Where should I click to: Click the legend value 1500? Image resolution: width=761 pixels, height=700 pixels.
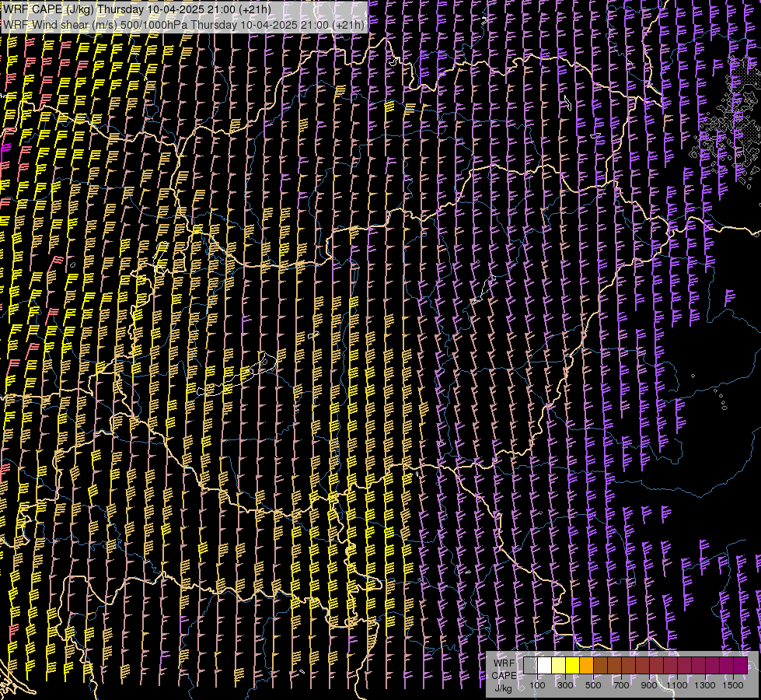click(733, 685)
